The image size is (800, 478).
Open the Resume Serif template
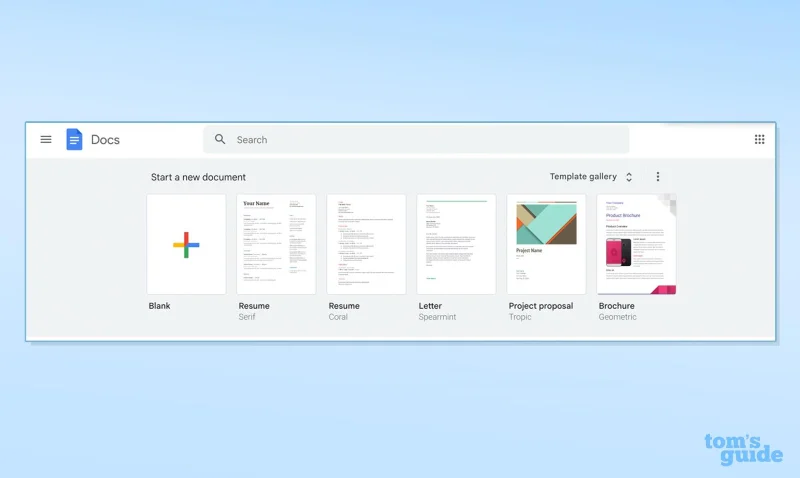276,244
